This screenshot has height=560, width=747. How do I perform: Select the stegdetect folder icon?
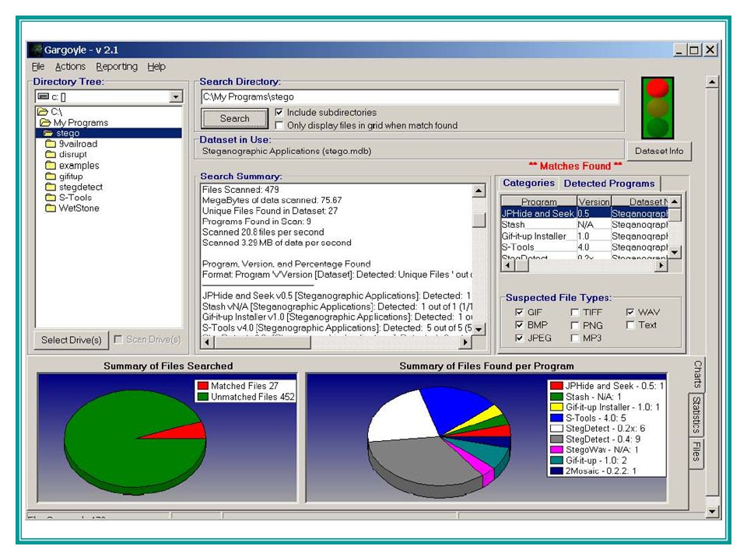click(51, 187)
